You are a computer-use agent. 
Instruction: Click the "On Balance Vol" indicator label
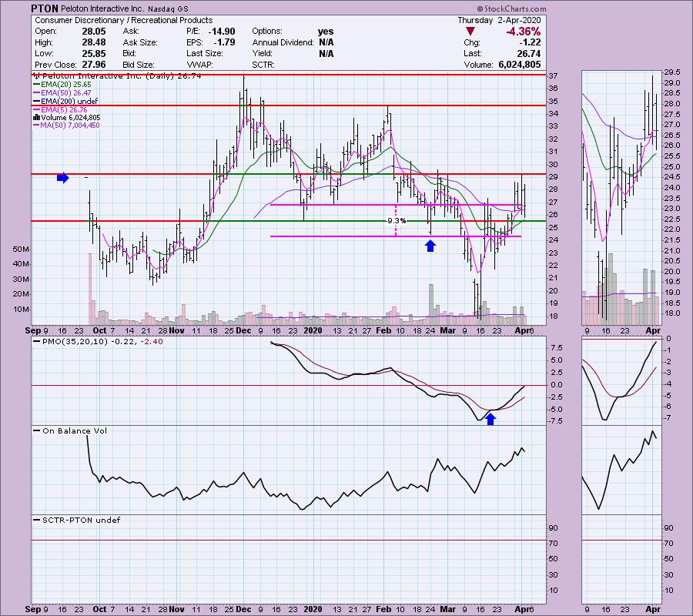pos(75,431)
